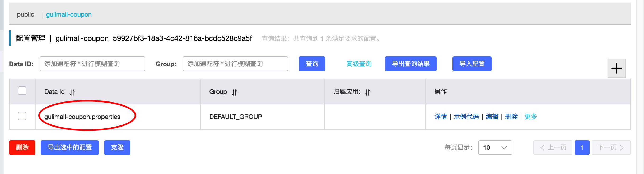Click the 查询 search button
This screenshot has width=644, height=174.
[x=312, y=64]
